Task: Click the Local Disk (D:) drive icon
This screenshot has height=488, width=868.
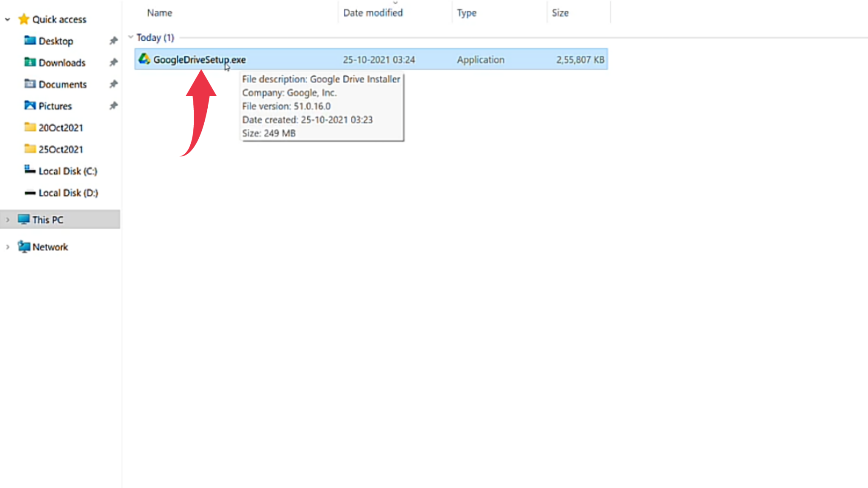Action: (30, 193)
